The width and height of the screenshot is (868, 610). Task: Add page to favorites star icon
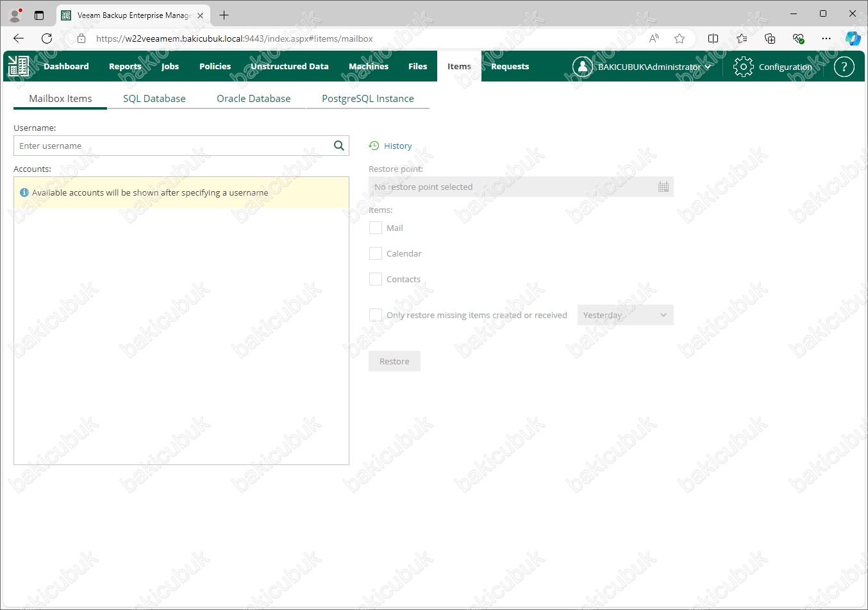click(x=680, y=38)
